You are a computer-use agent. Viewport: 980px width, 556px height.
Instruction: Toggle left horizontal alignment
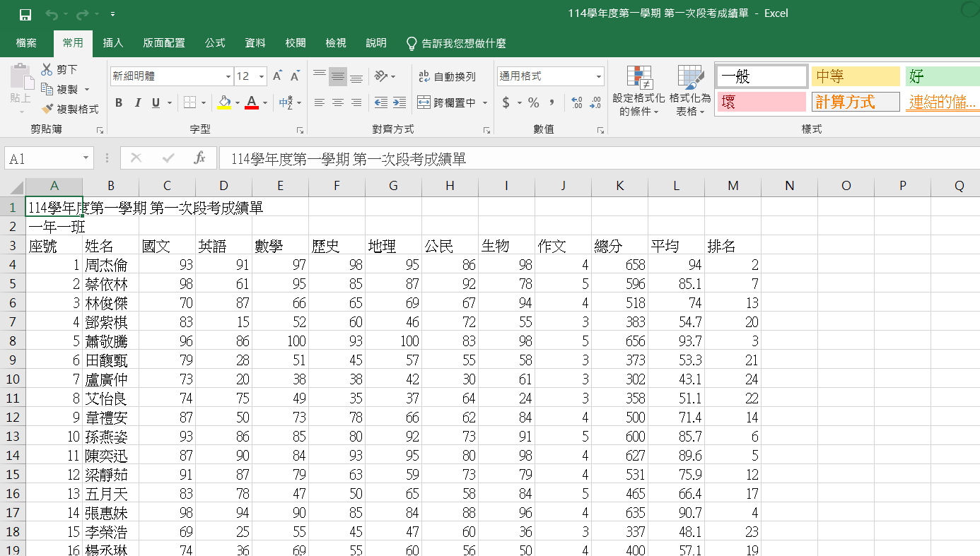pyautogui.click(x=320, y=102)
